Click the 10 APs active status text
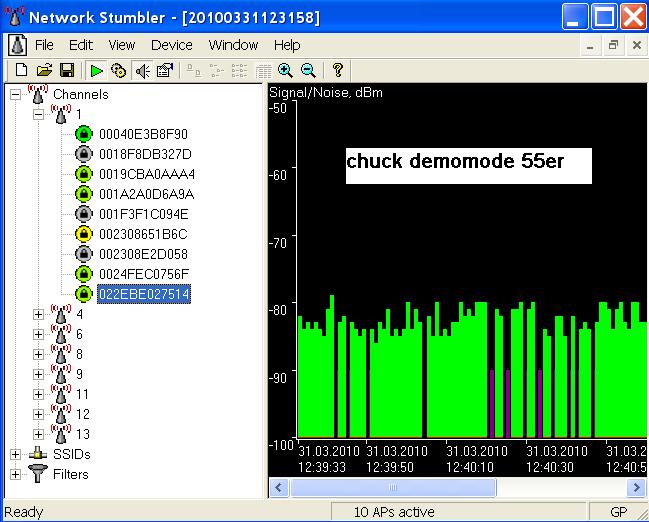 pos(394,512)
